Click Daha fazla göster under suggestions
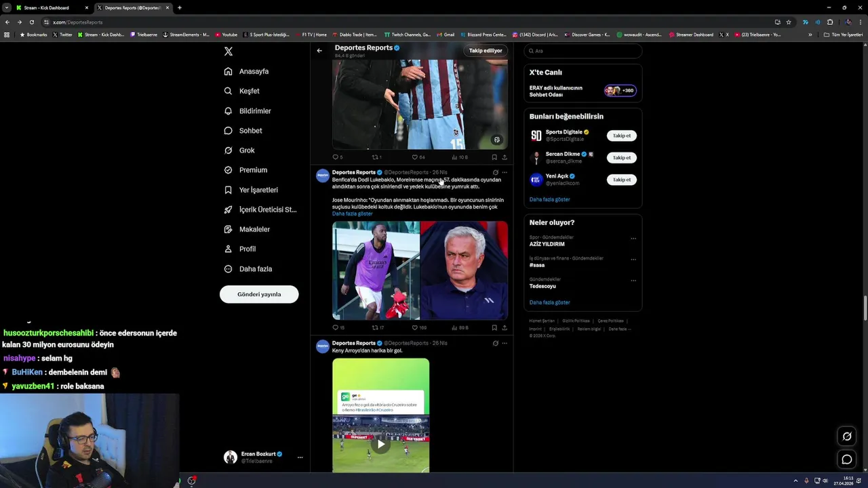This screenshot has width=868, height=488. click(x=549, y=199)
